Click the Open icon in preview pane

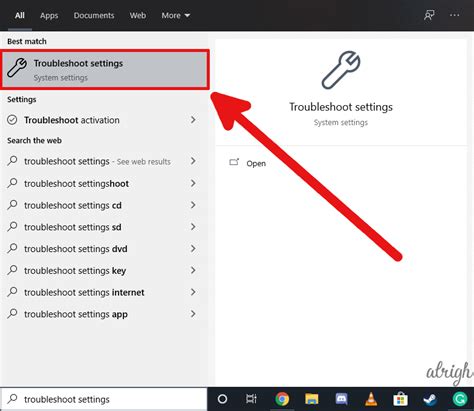(234, 162)
